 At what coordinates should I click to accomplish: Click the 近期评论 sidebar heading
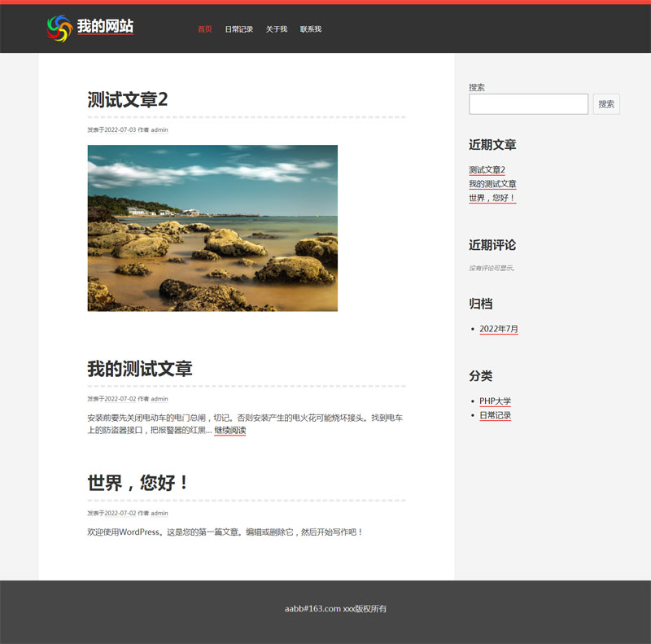click(492, 245)
